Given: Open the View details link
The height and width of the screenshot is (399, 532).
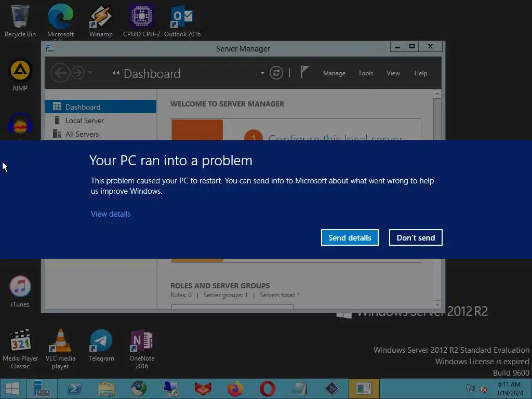Looking at the screenshot, I should point(111,214).
